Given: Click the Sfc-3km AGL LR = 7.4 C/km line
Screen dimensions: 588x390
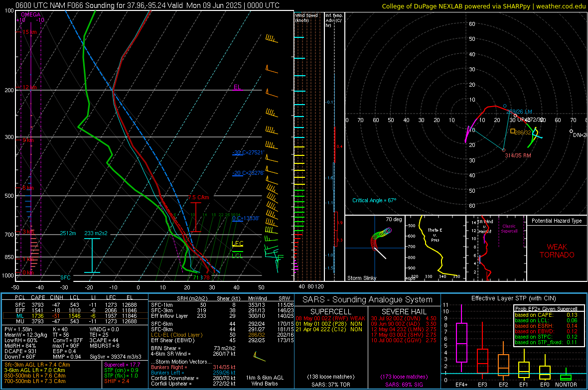Looking at the screenshot, I should (37, 365).
